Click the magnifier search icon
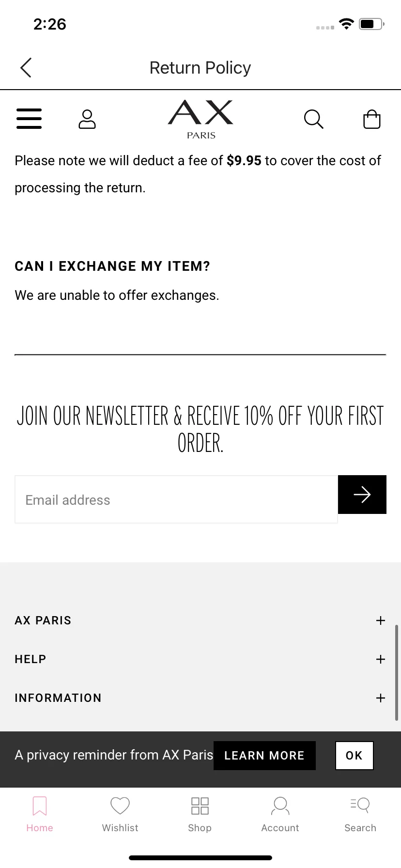The width and height of the screenshot is (401, 868). pos(313,119)
